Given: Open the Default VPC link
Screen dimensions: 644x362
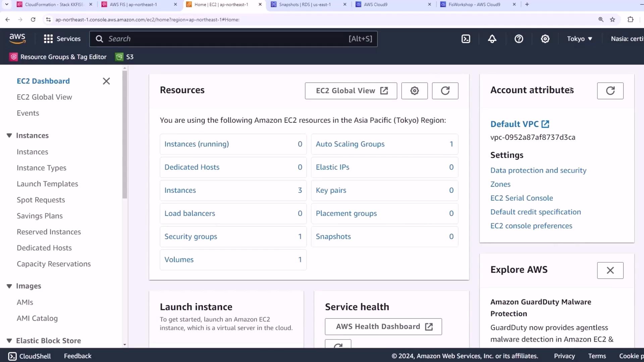Looking at the screenshot, I should (520, 124).
